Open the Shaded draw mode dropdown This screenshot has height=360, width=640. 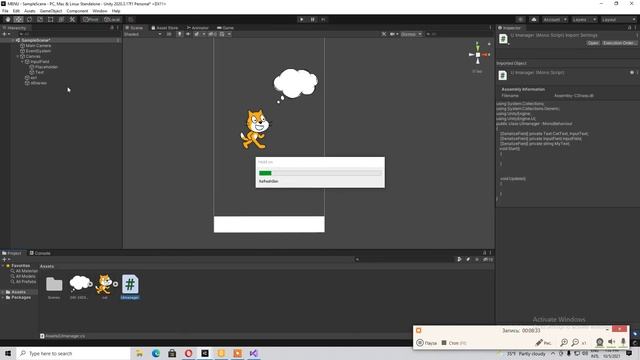pyautogui.click(x=143, y=34)
